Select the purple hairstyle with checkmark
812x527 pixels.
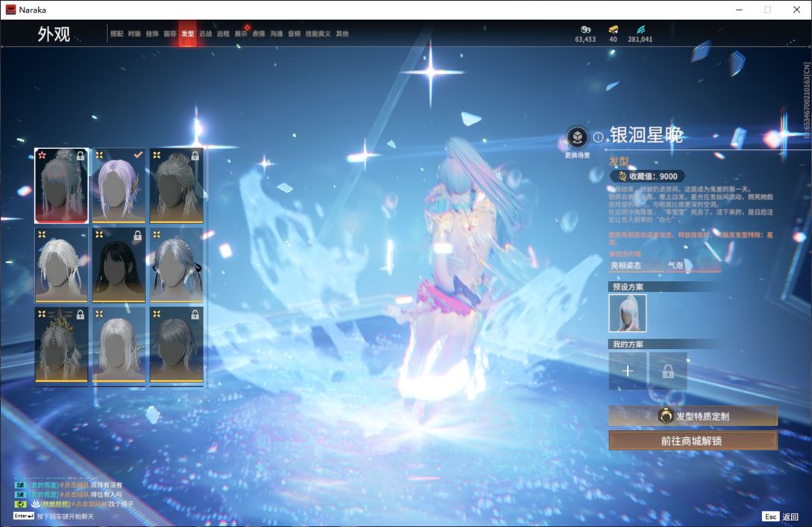click(119, 186)
